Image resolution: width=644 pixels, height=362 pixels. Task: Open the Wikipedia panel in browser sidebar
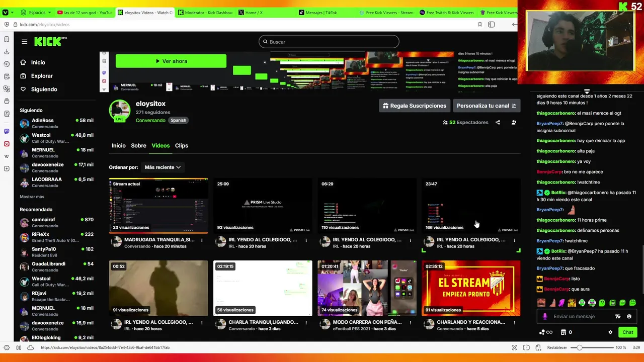pos(7,156)
